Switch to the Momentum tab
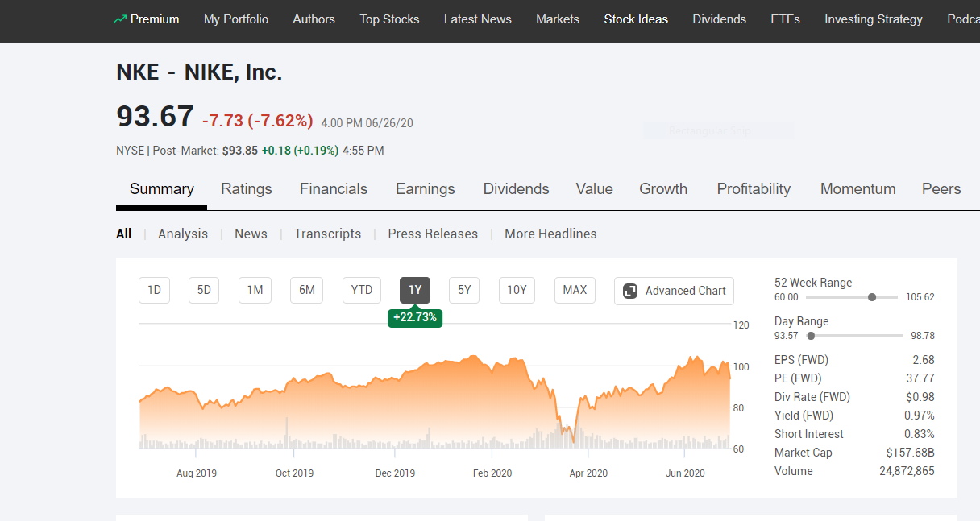The height and width of the screenshot is (521, 980). [x=858, y=189]
